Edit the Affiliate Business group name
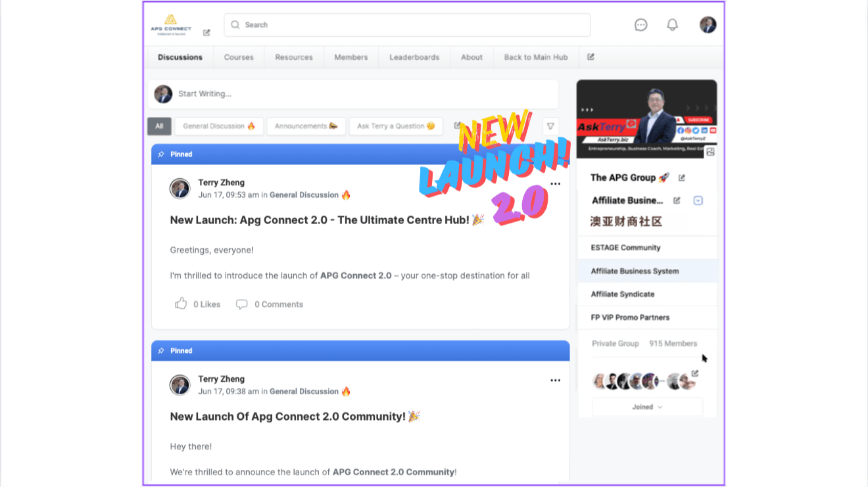Image resolution: width=868 pixels, height=487 pixels. pos(677,200)
